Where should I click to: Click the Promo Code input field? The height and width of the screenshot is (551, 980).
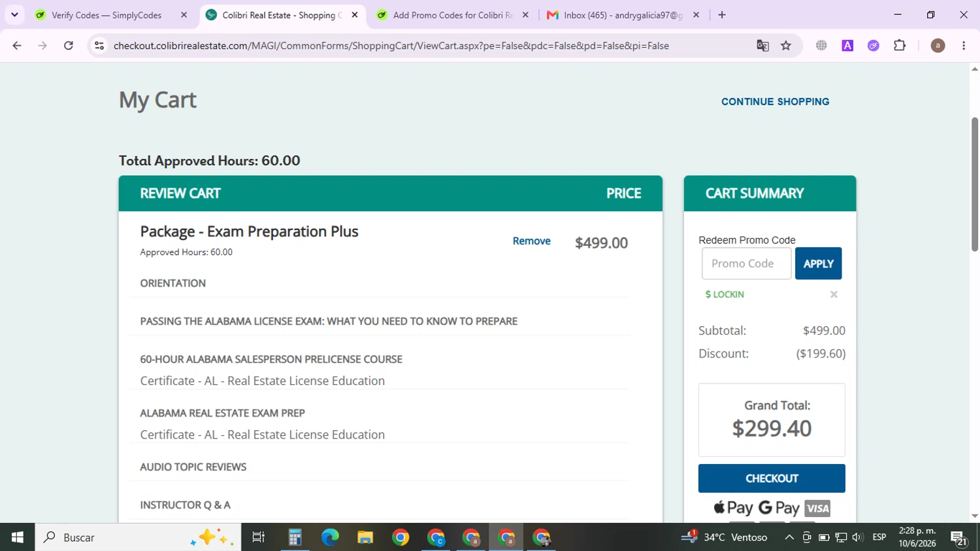[746, 263]
